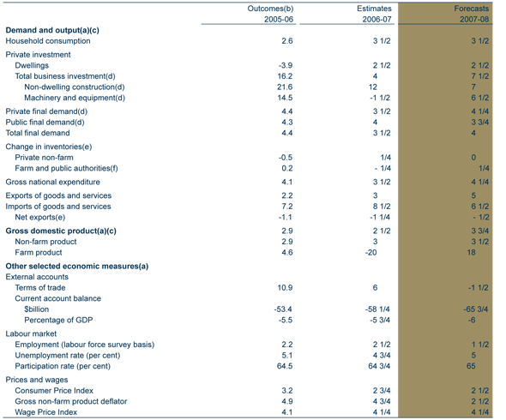Click Farm product estimate '-20'
The image size is (506, 420).
pos(370,253)
